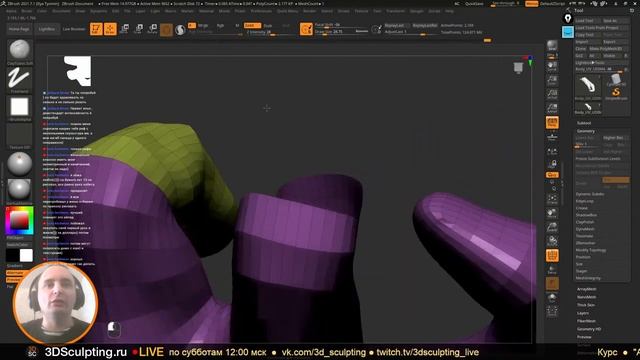Toggle PolyF polyframe display
The image size is (640, 360).
coord(552,256)
